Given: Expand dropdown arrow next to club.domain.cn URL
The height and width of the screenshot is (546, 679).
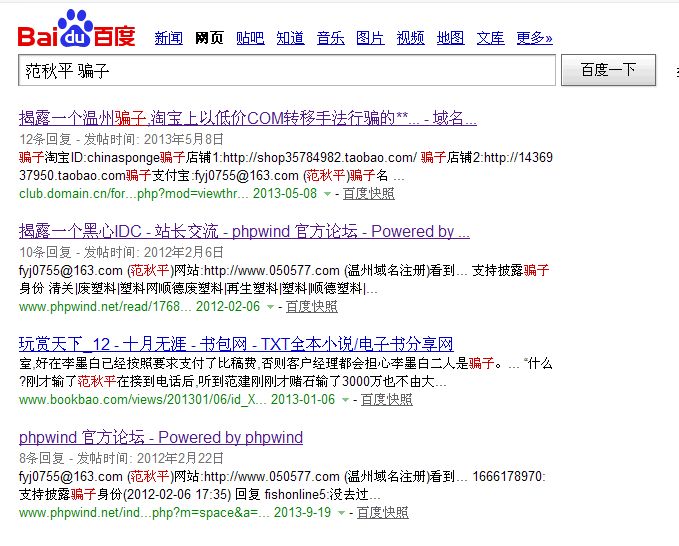Looking at the screenshot, I should coord(327,194).
